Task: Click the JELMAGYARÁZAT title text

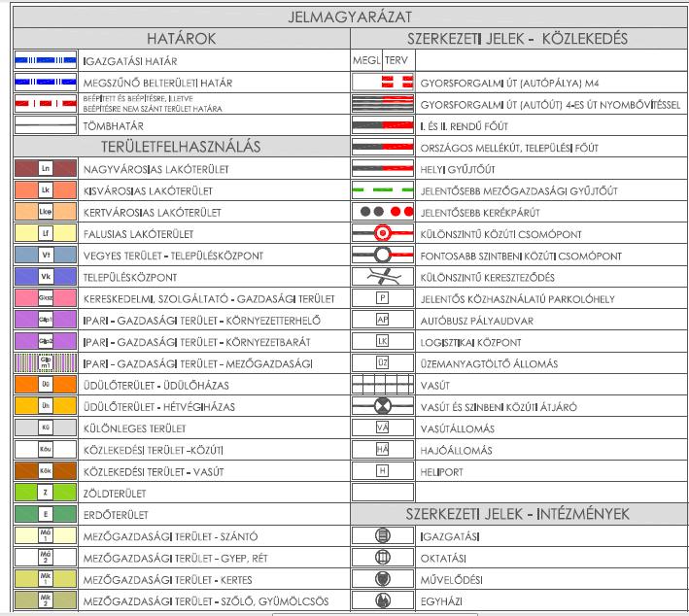Action: [350, 17]
